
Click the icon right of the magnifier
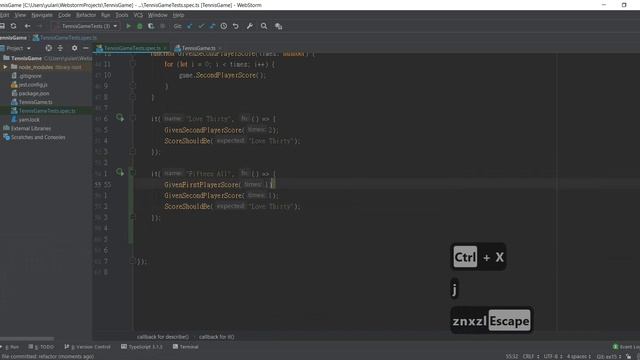tap(278, 26)
